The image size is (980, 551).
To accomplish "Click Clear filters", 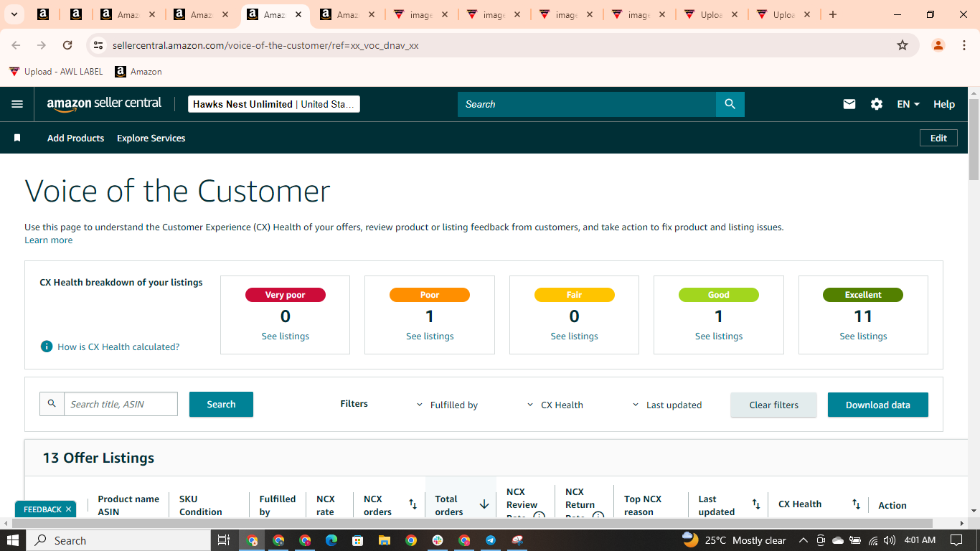I will click(773, 405).
